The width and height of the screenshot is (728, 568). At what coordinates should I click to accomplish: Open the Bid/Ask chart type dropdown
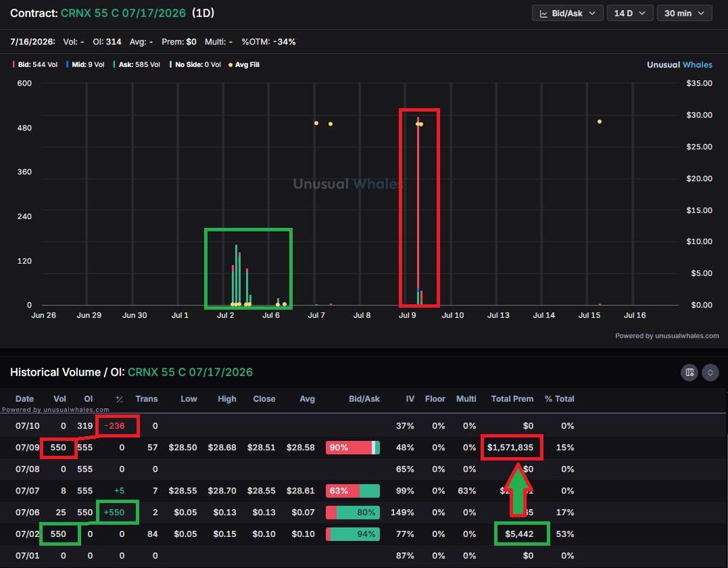click(x=567, y=14)
